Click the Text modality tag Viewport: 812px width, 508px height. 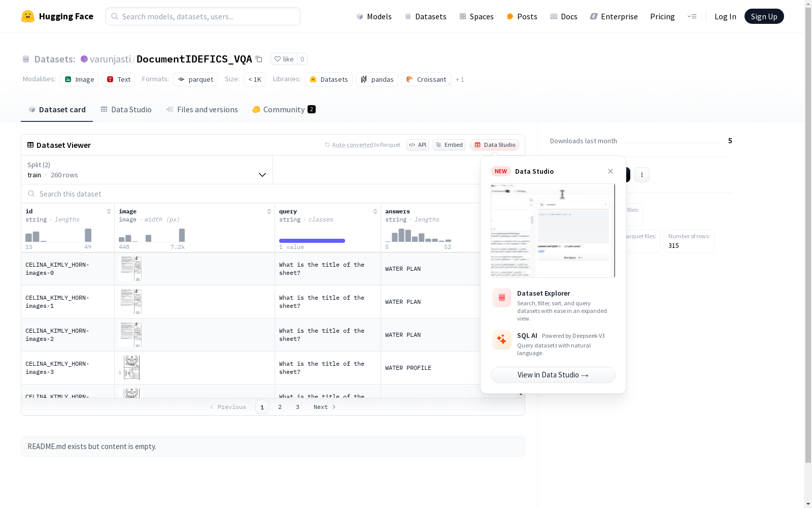pos(119,79)
